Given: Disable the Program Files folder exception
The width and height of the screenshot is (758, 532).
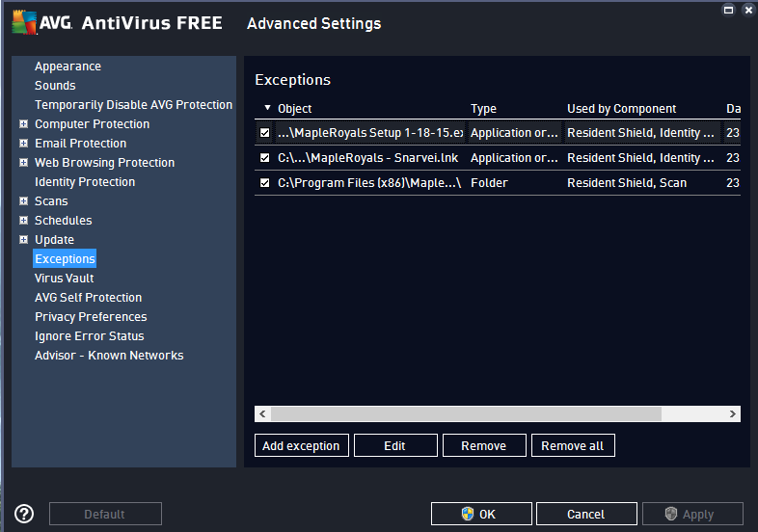Looking at the screenshot, I should tap(265, 183).
